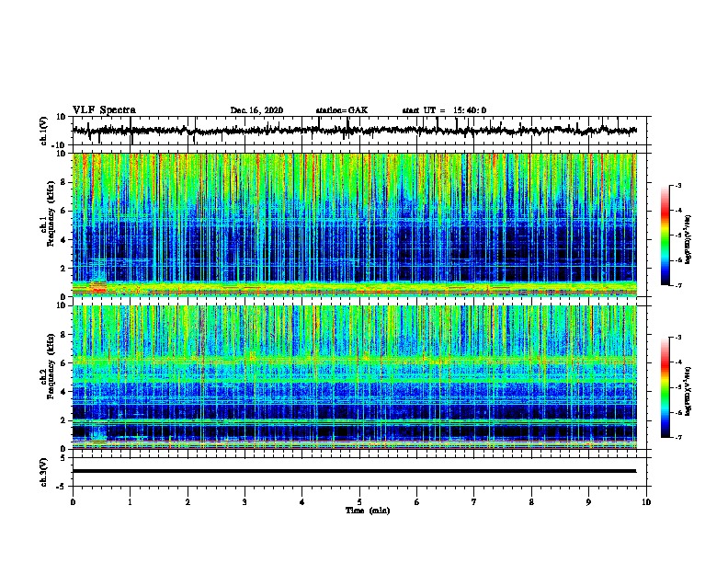
Task: Click the 'ch.3(V)' axis label
Action: click(44, 472)
